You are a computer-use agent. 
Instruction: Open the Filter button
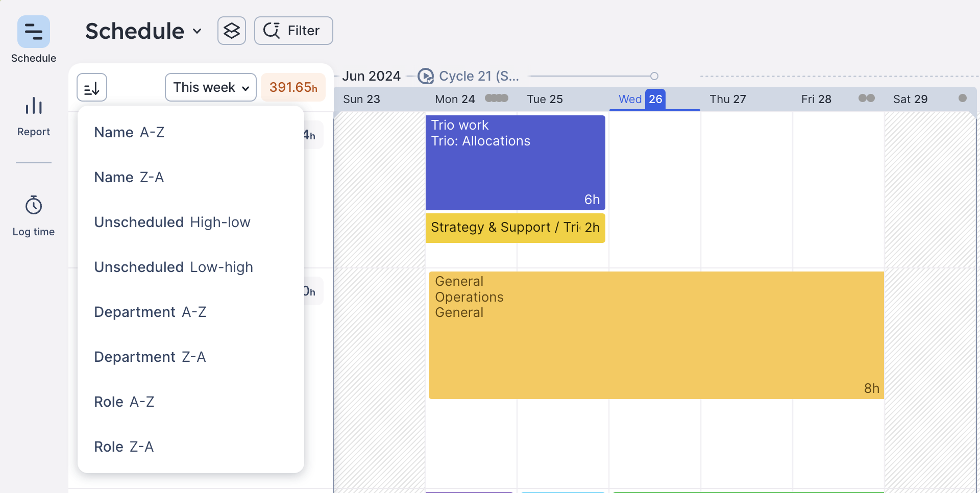tap(293, 31)
